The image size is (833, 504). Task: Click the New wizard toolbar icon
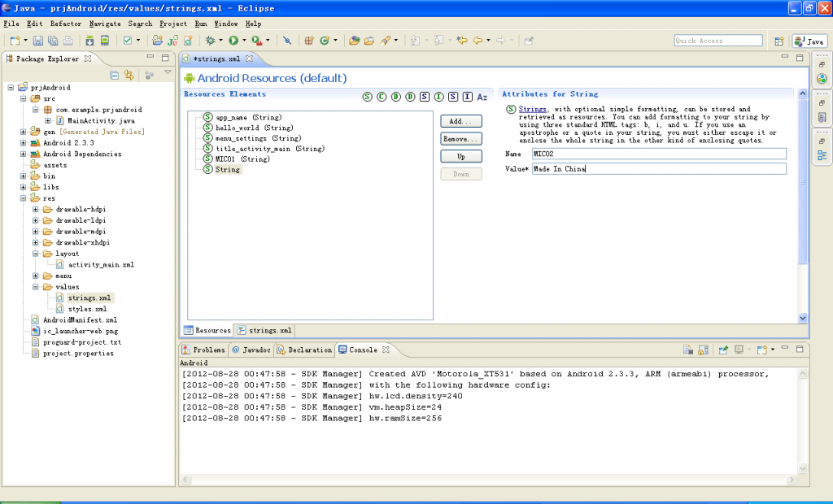[15, 41]
